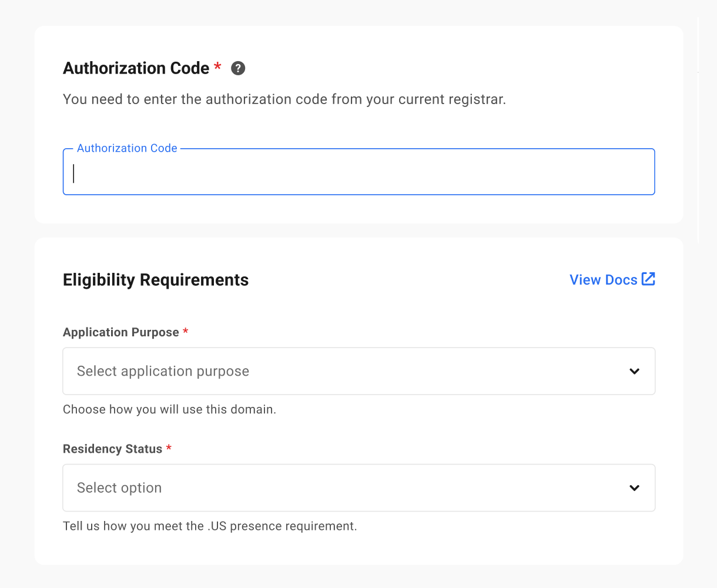Viewport: 717px width, 588px height.
Task: Open the View Docs link
Action: 604,280
